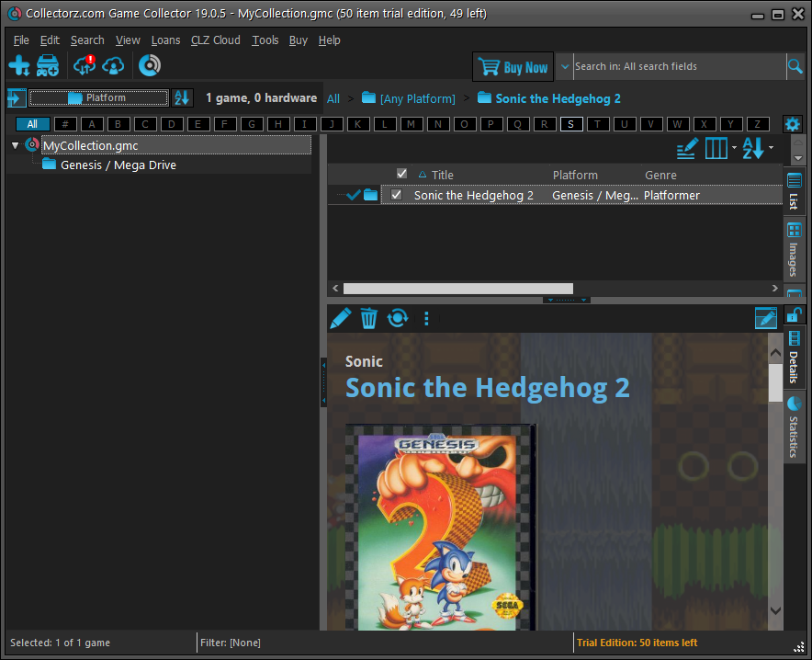Filter by All in alphabet bar
Viewport: 812px width, 660px height.
(33, 124)
